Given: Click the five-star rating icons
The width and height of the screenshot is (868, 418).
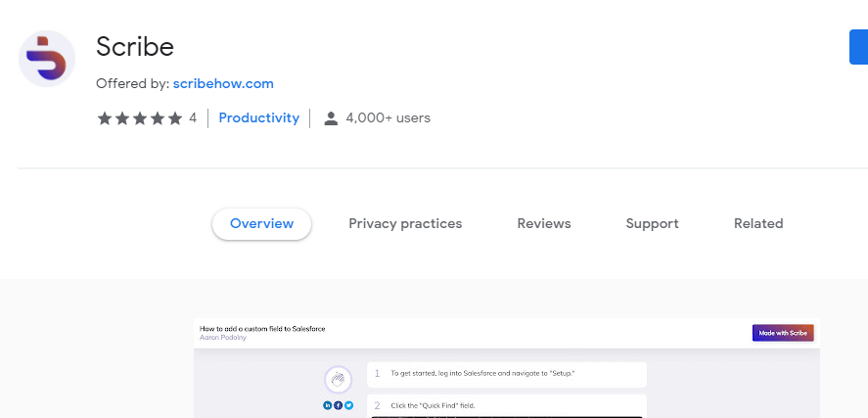Looking at the screenshot, I should click(x=140, y=118).
